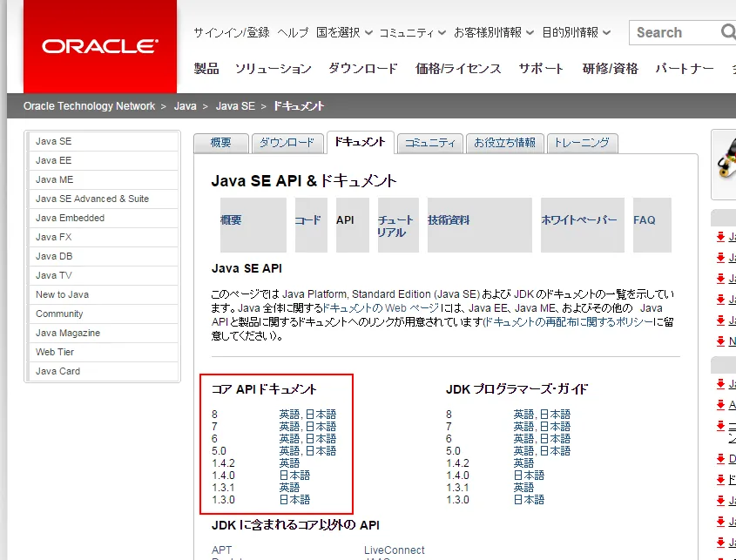
Task: Open the APT link under core-external APIs
Action: 221,550
